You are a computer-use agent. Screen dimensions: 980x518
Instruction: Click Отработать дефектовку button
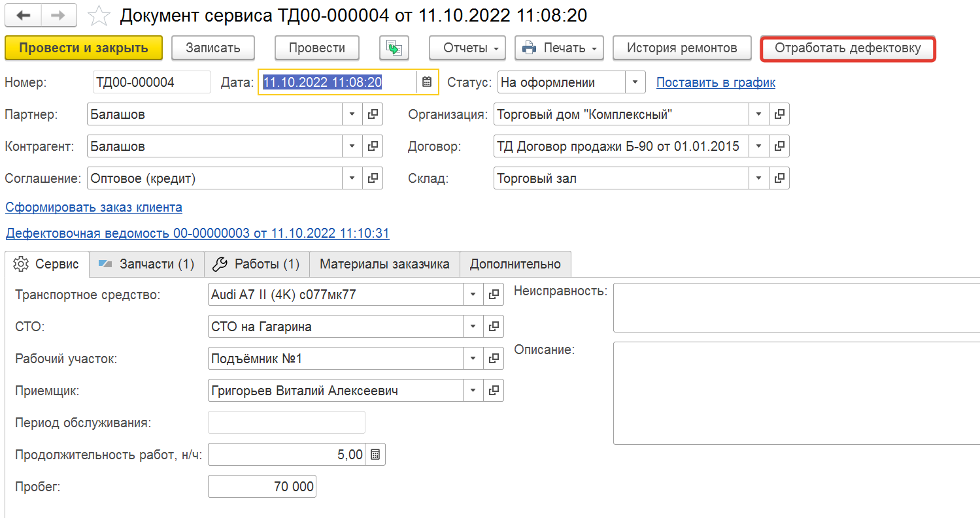[x=848, y=48]
